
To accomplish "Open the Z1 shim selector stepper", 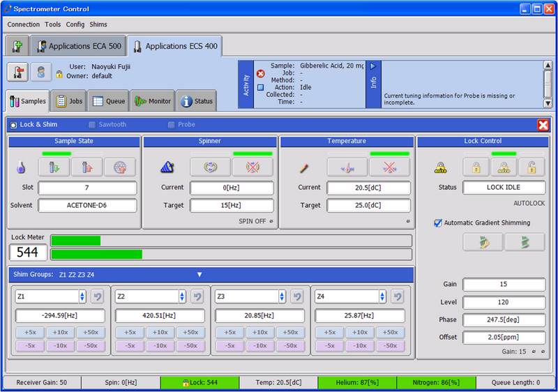I will [x=82, y=296].
